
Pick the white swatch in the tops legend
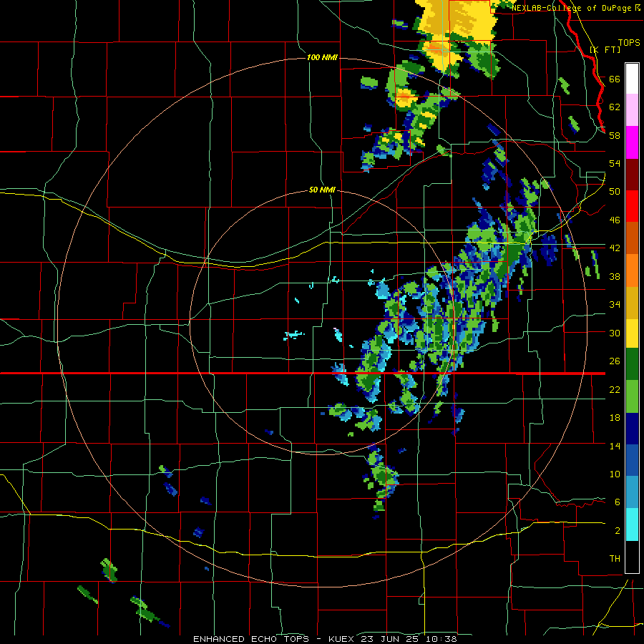[x=632, y=79]
